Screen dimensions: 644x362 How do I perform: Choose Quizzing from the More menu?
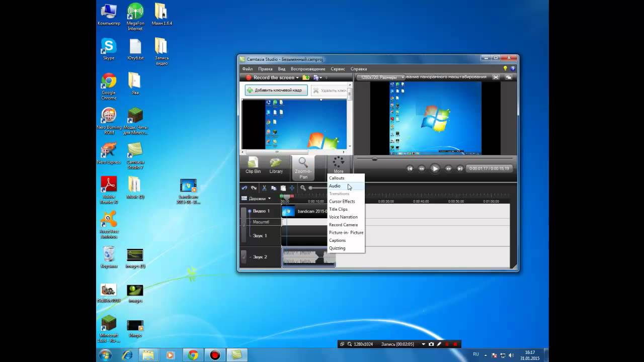pyautogui.click(x=346, y=248)
